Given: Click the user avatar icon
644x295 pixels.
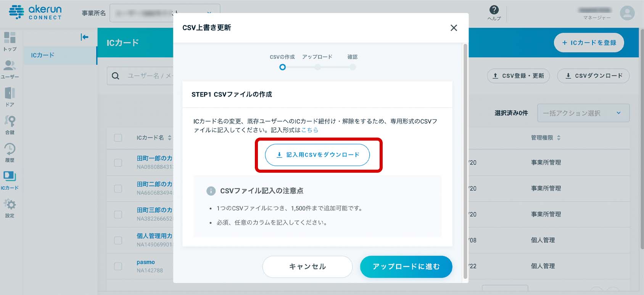Looking at the screenshot, I should (627, 13).
